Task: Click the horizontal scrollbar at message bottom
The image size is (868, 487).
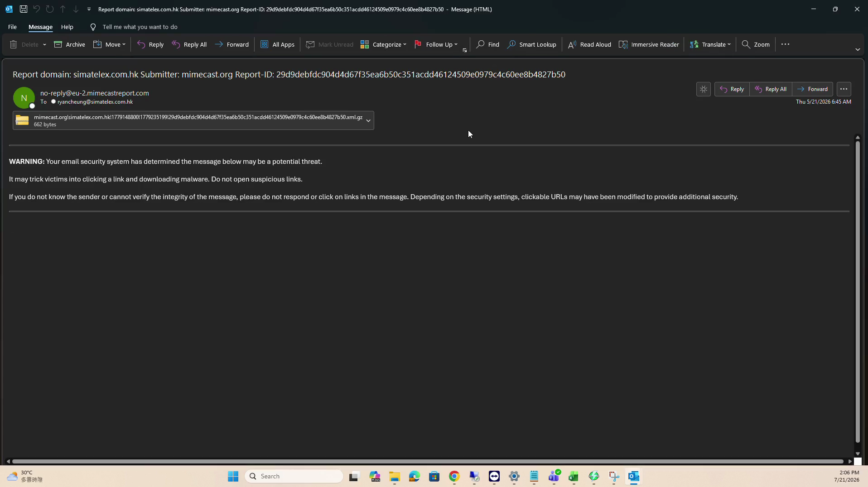Action: pyautogui.click(x=427, y=461)
